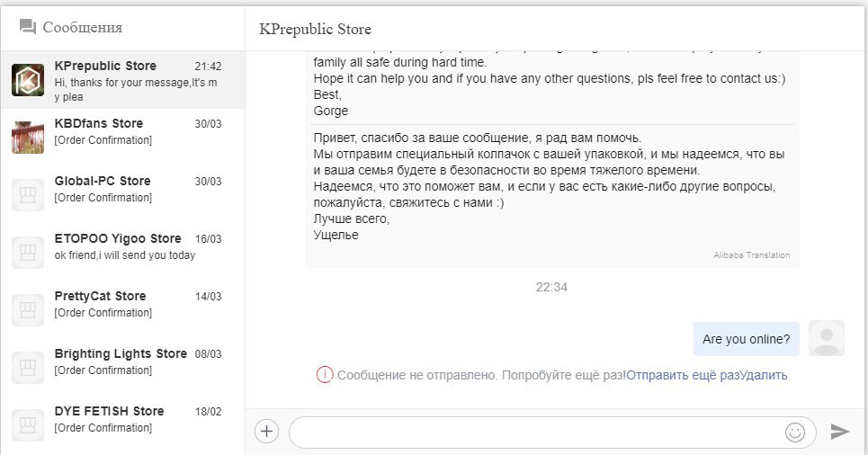
Task: Select the DYE FETISH Store conversation
Action: point(122,425)
